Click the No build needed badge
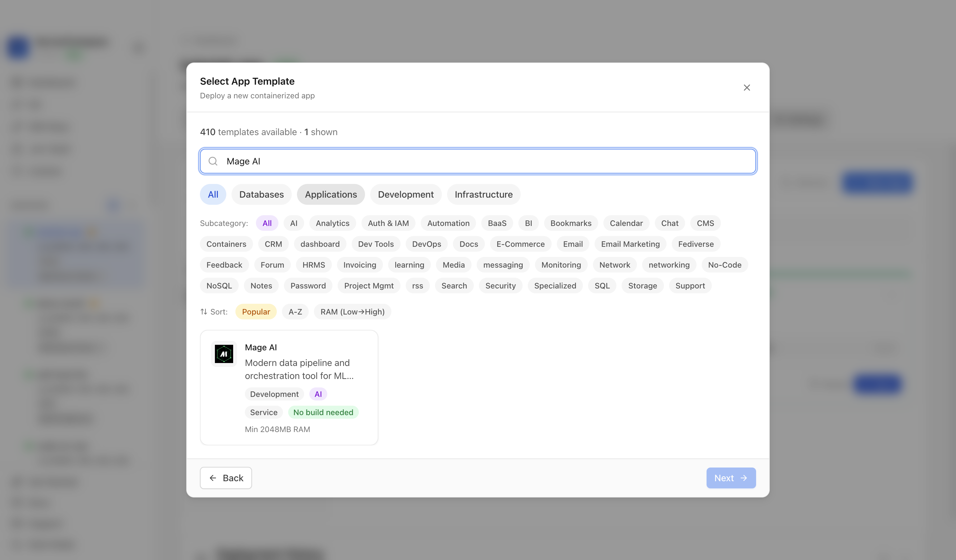 tap(323, 412)
